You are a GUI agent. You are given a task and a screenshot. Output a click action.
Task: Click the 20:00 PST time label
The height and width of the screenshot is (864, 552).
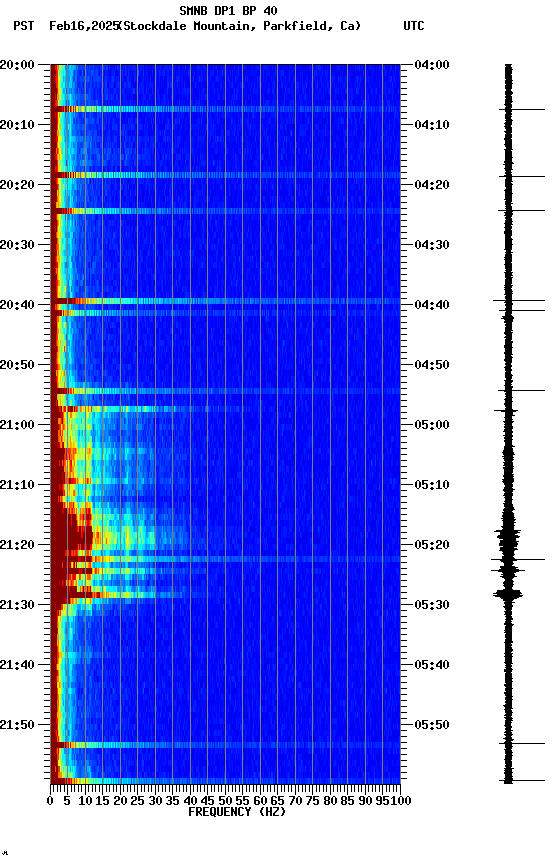[17, 65]
